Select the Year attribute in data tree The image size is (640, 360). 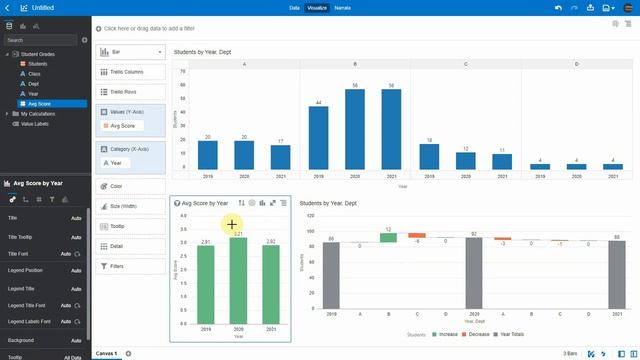(33, 94)
